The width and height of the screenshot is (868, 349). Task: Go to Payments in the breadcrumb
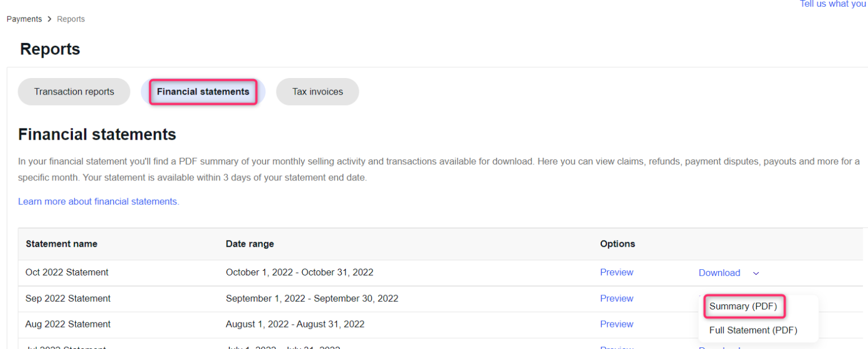(x=24, y=19)
